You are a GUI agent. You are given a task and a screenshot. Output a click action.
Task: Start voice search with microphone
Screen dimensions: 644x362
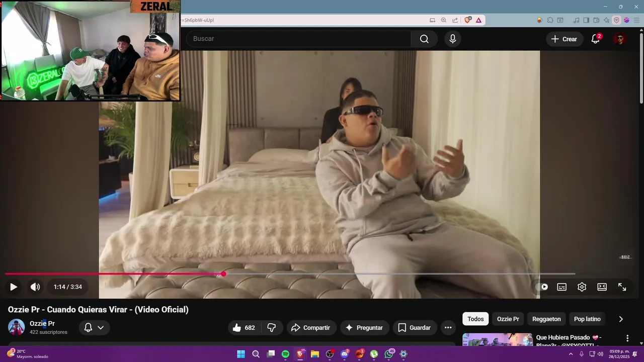click(x=453, y=39)
